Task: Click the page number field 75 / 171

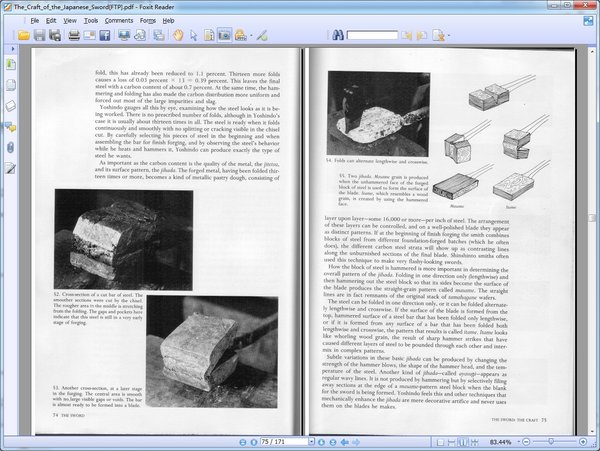Action: click(285, 441)
